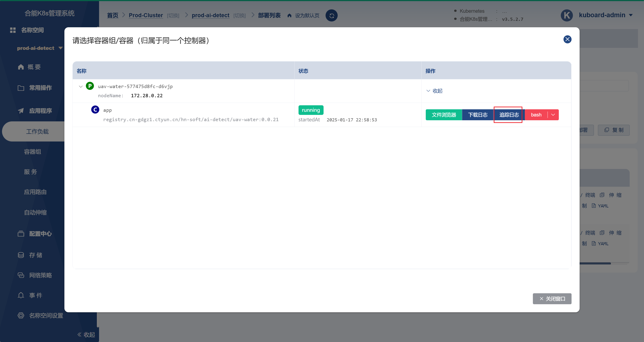Open the kuboard-admin user dropdown
The image size is (644, 342).
point(606,15)
